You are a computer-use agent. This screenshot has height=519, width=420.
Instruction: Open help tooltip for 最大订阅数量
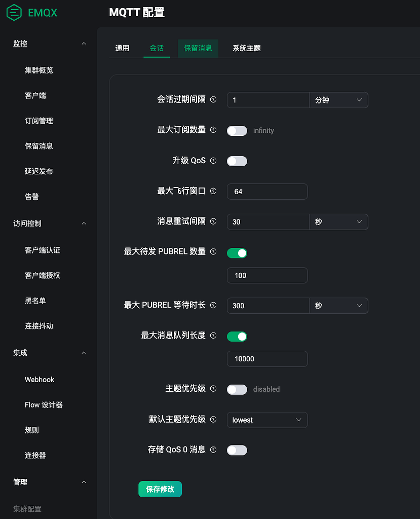[x=213, y=130]
